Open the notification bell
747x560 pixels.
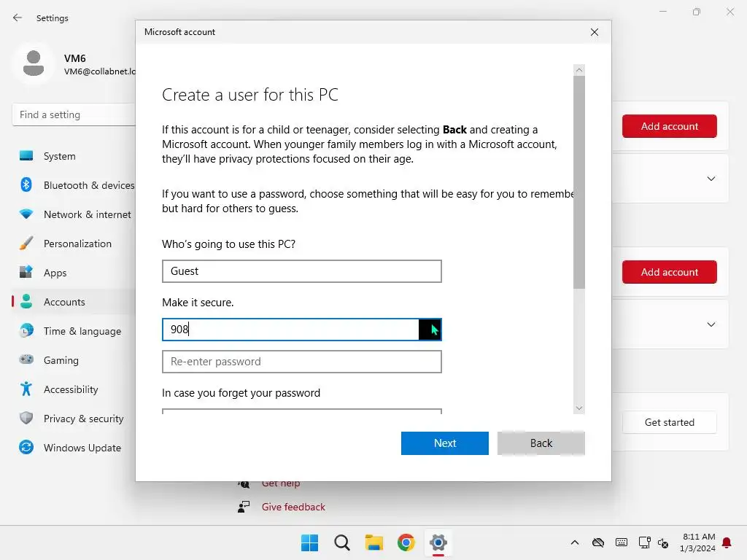tap(727, 542)
